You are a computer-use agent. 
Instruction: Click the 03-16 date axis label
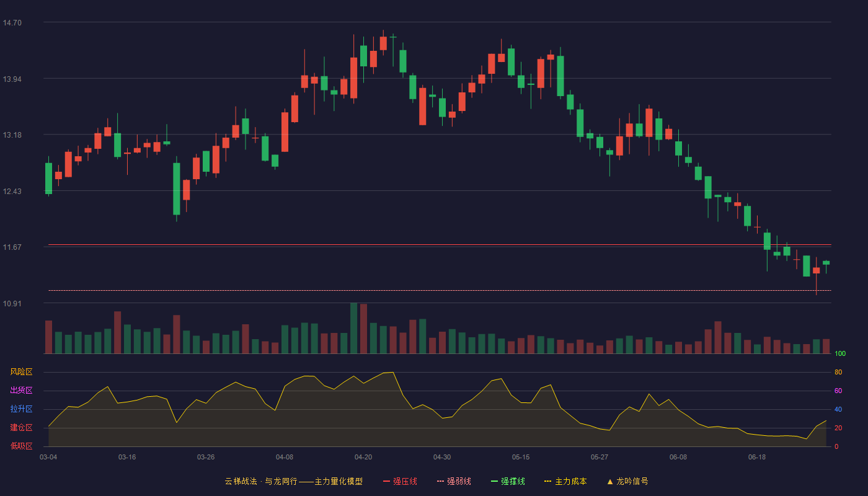pyautogui.click(x=127, y=457)
